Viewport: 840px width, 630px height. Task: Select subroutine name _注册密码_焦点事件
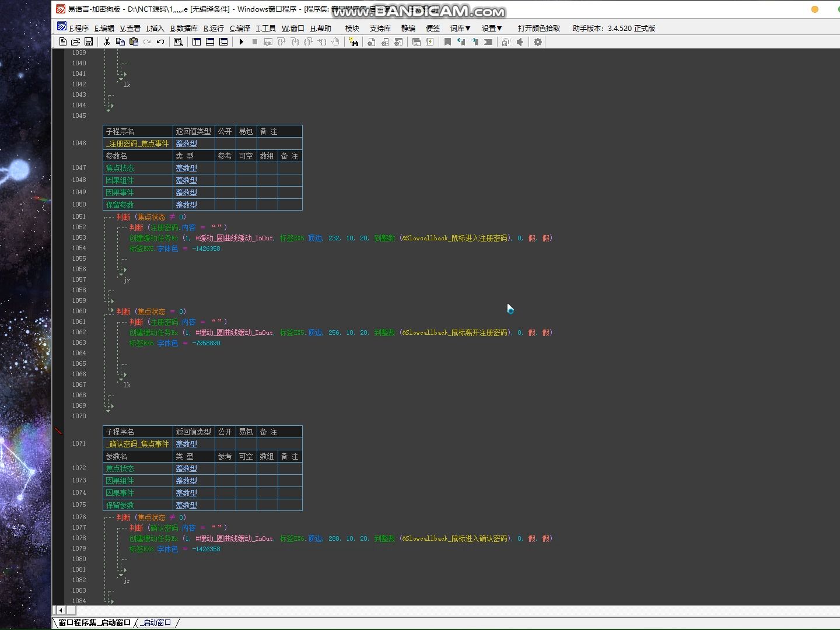(138, 143)
